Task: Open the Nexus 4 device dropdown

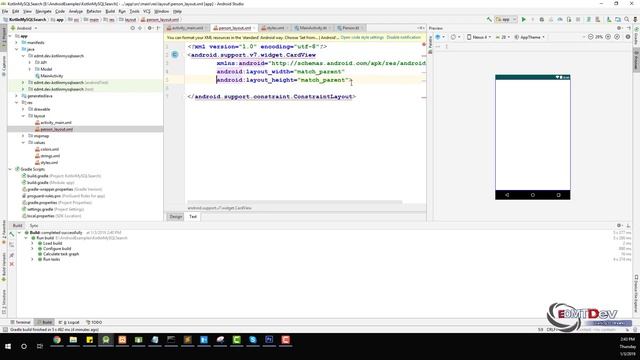Action: [479, 37]
